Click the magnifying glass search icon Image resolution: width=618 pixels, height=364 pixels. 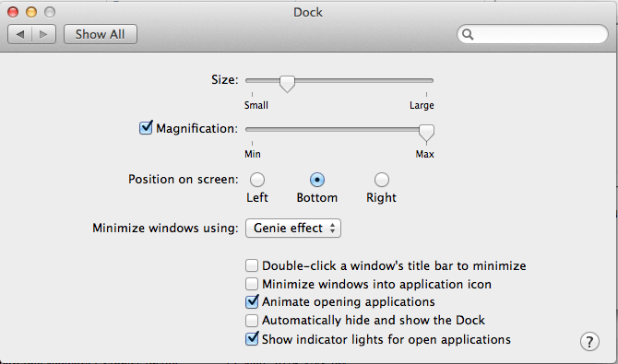click(468, 35)
